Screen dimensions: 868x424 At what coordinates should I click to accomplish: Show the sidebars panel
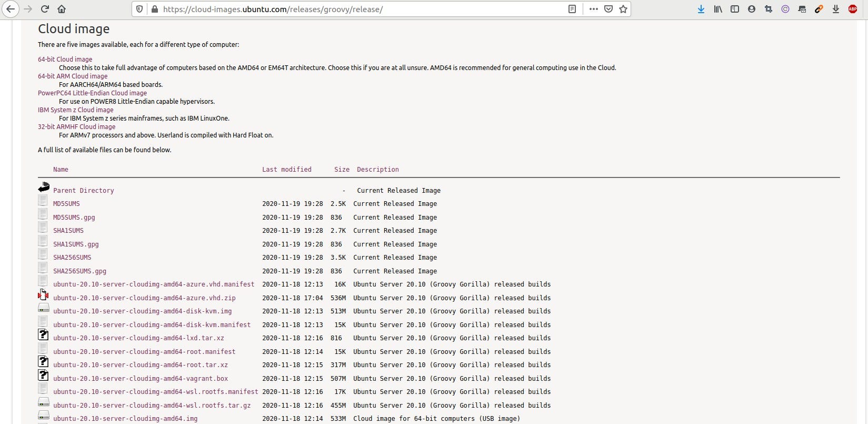(735, 9)
